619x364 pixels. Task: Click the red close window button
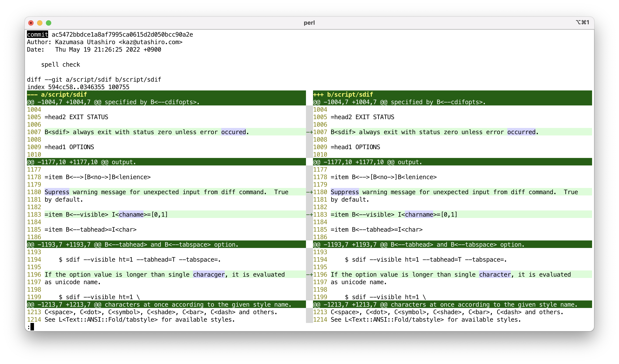(31, 23)
